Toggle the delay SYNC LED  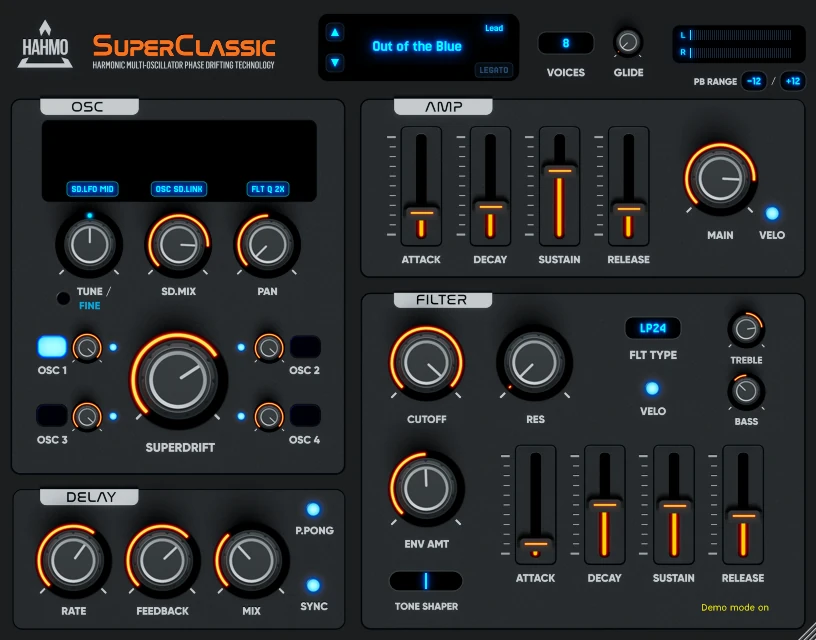(x=313, y=585)
